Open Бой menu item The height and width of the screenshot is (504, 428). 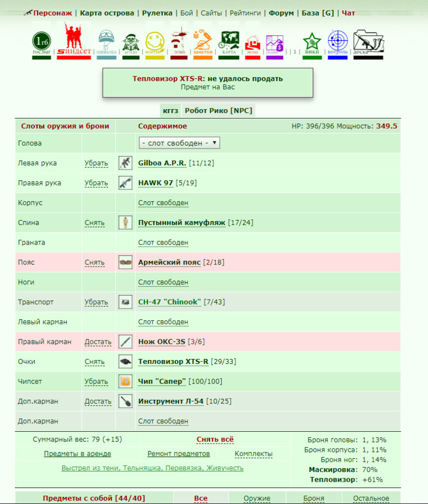point(187,13)
